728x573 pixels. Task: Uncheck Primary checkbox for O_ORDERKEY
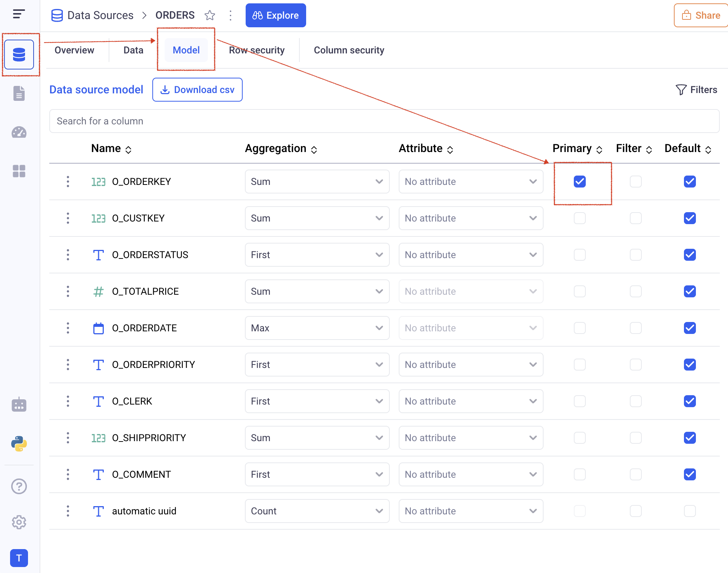(579, 182)
